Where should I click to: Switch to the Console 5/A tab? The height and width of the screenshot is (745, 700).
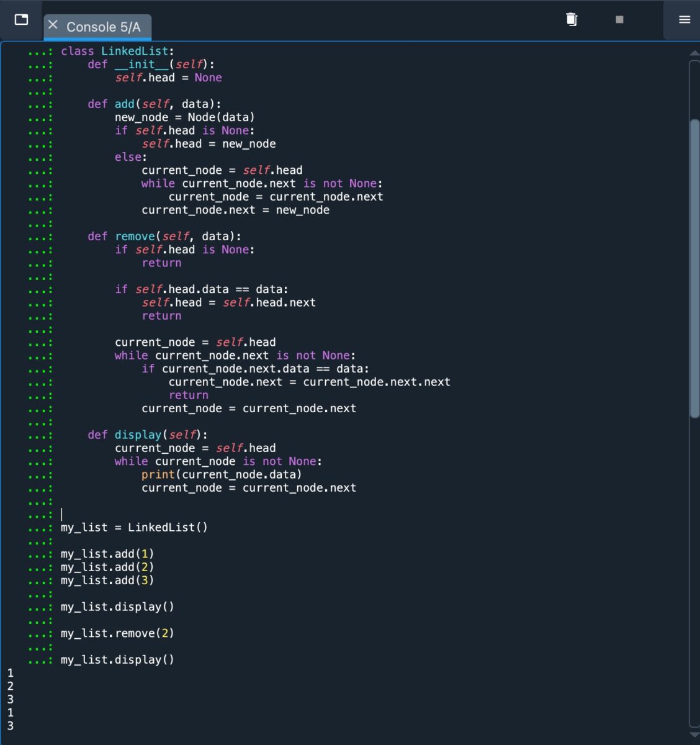(x=103, y=27)
